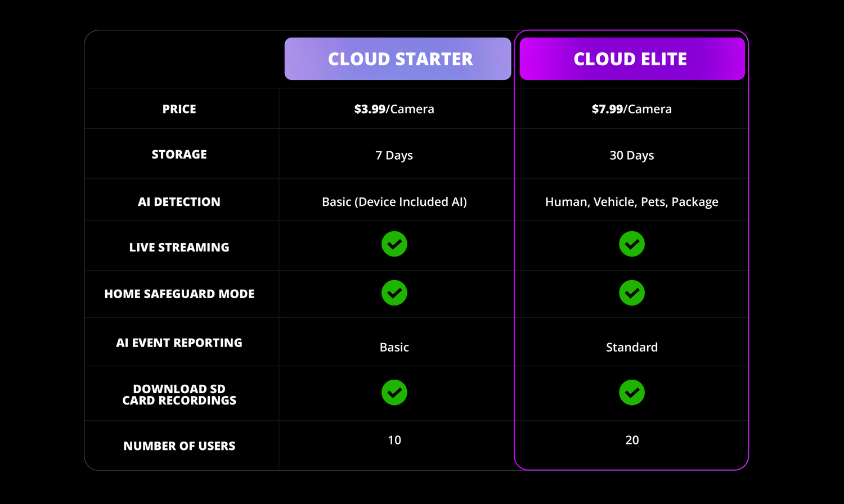Select the Cloud Elite plan header
The width and height of the screenshot is (844, 504).
[x=632, y=59]
